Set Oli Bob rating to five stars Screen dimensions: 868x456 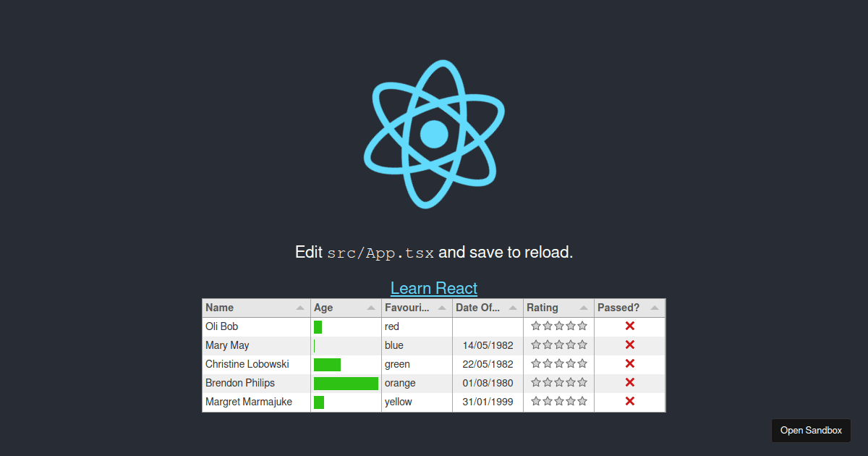coord(582,326)
